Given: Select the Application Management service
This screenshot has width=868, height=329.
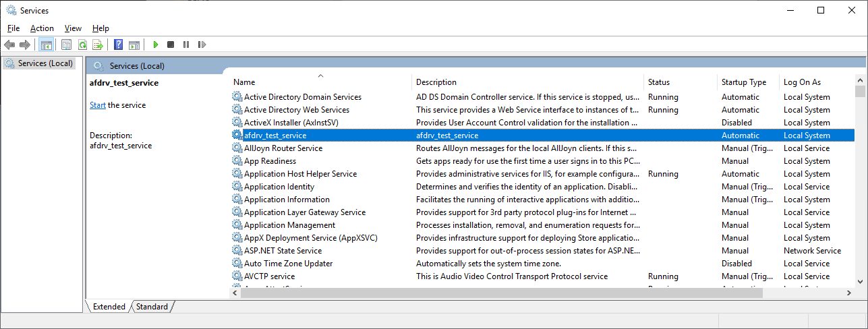Looking at the screenshot, I should click(289, 225).
